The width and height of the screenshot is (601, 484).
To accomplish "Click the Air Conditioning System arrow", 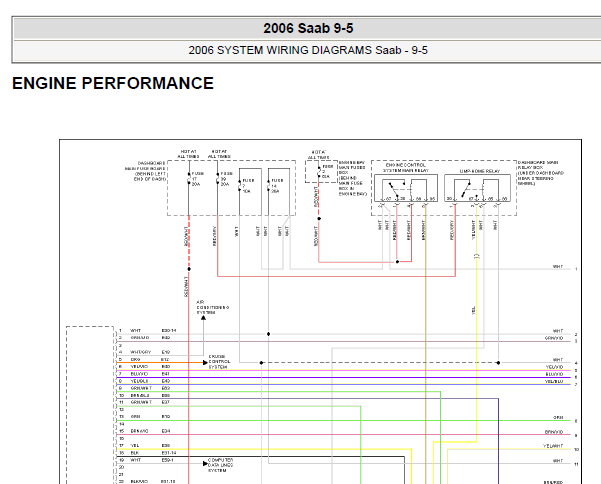I will [x=203, y=318].
